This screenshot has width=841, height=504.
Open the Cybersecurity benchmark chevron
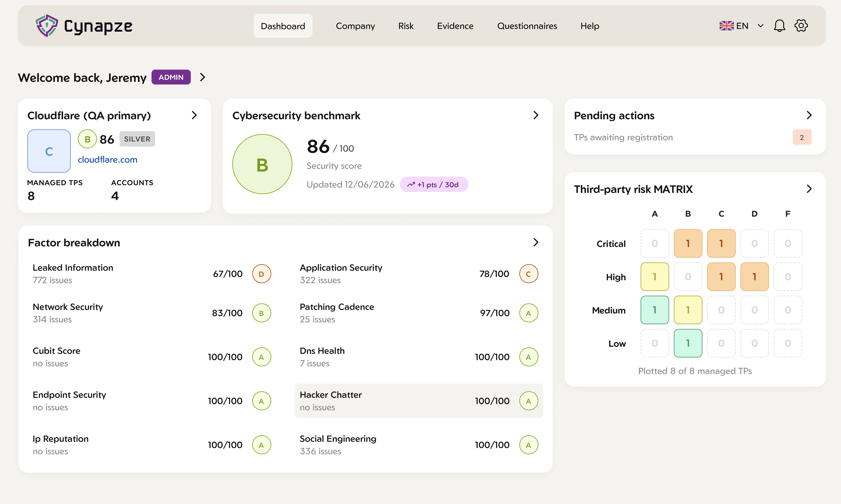click(x=536, y=115)
